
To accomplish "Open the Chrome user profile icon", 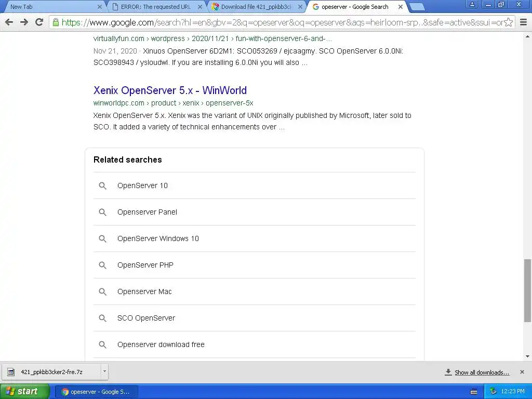I will [472, 5].
